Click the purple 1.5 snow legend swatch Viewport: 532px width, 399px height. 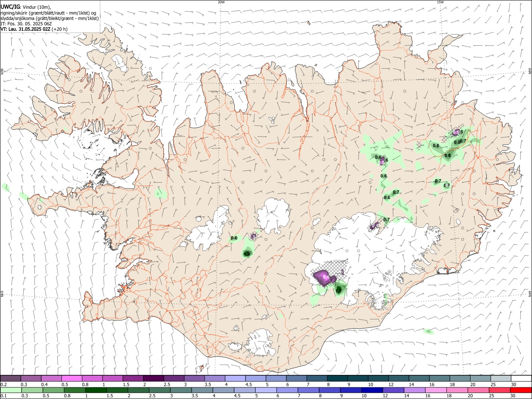pos(133,379)
